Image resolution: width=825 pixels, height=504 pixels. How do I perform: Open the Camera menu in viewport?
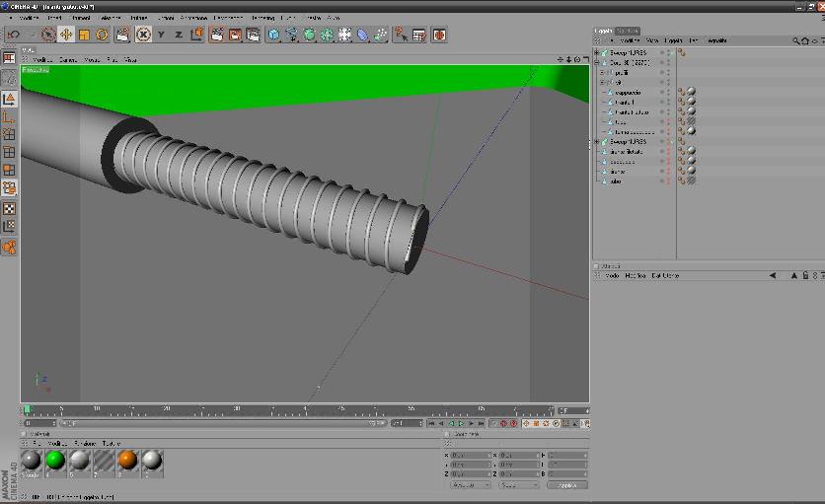(x=68, y=60)
